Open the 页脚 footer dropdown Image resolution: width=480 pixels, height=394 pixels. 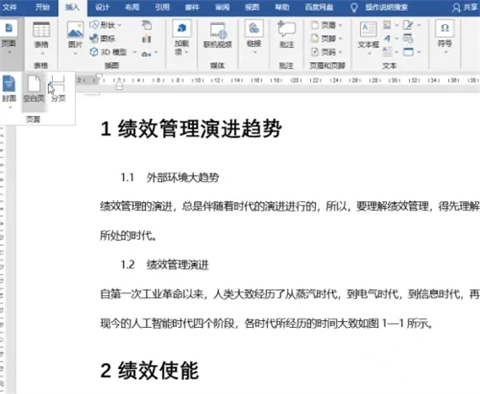327,39
